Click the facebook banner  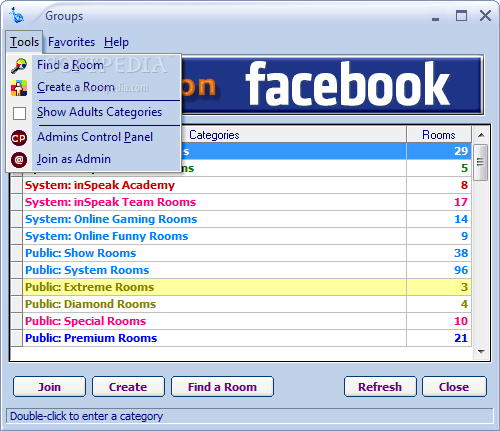click(x=332, y=85)
